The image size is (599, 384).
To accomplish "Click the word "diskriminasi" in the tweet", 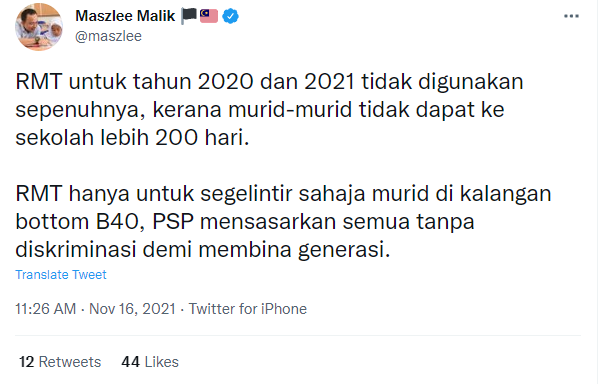I will click(76, 250).
